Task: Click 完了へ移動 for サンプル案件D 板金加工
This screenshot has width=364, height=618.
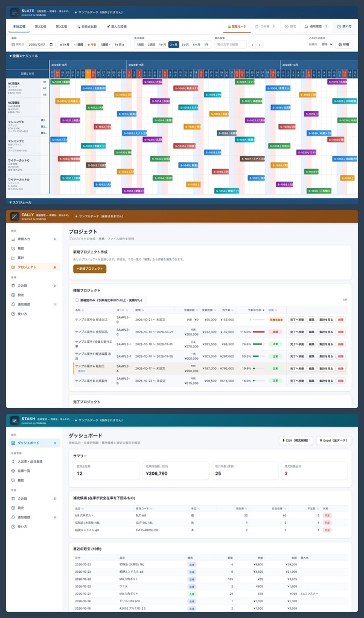Action: pyautogui.click(x=296, y=320)
